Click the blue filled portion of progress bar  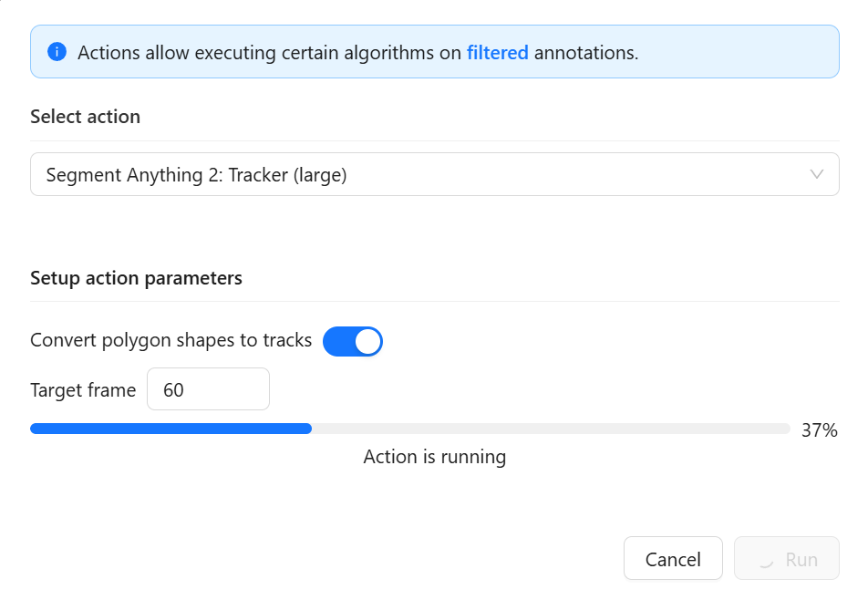pyautogui.click(x=171, y=429)
